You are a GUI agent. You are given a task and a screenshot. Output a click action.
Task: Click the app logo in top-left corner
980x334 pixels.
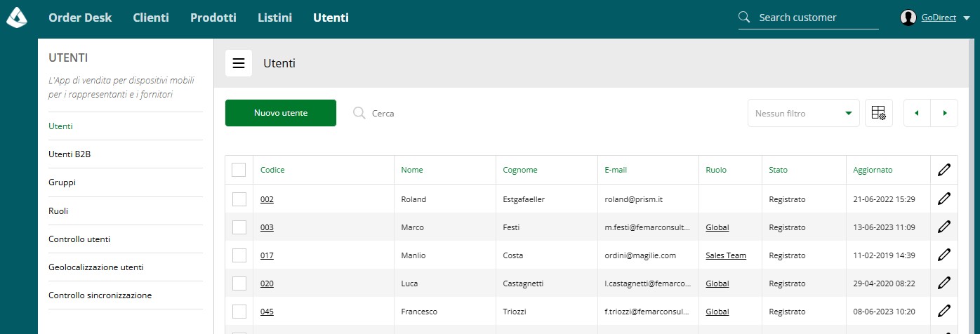click(17, 18)
